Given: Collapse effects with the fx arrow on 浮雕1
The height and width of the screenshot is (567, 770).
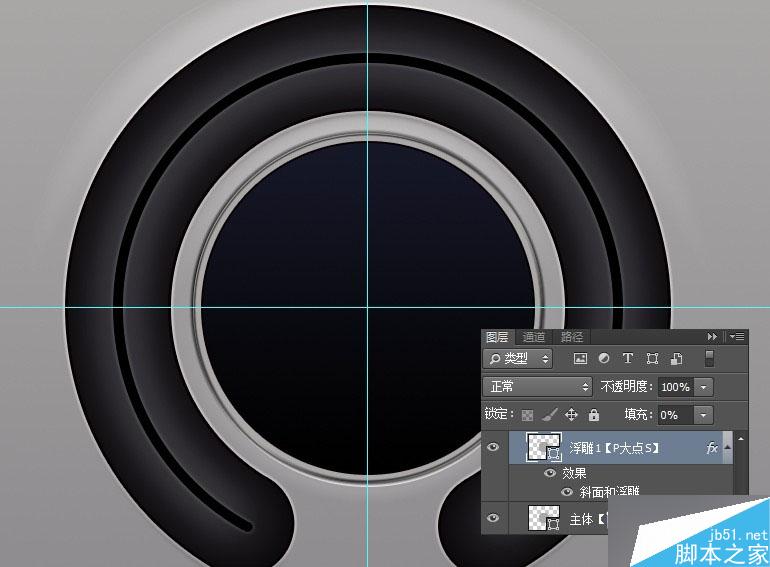Looking at the screenshot, I should (x=728, y=447).
